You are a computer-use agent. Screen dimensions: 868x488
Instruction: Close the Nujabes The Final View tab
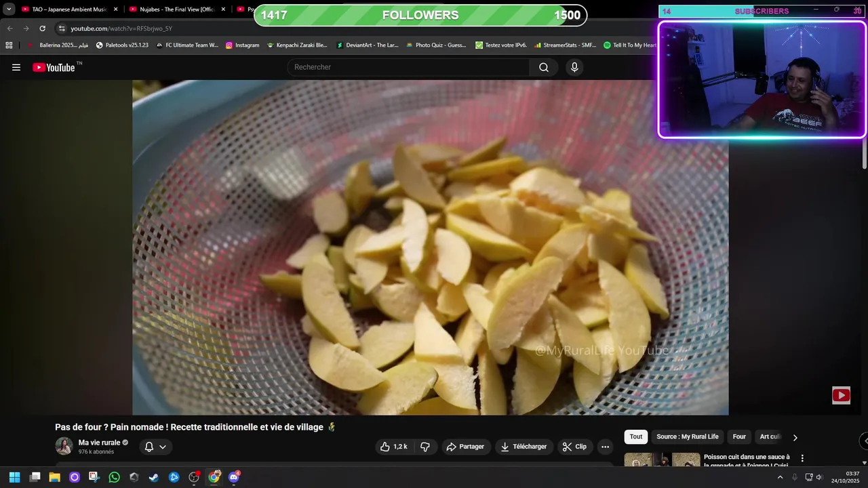222,9
